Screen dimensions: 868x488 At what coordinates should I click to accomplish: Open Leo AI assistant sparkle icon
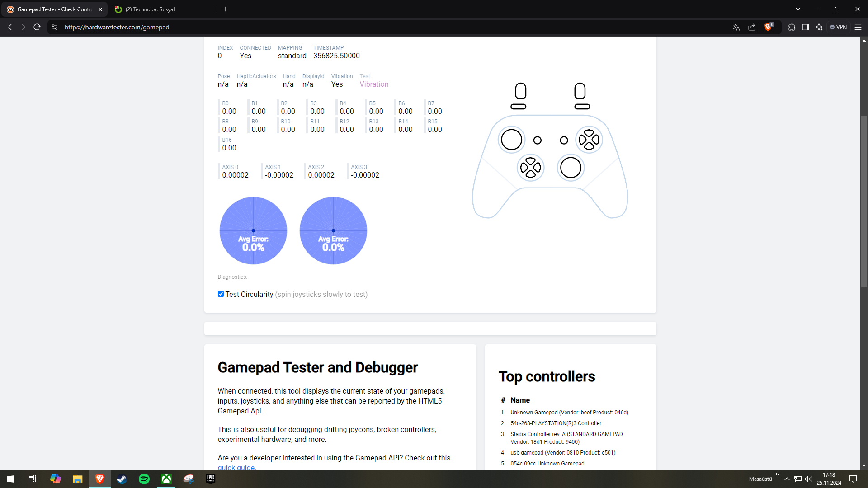point(819,27)
